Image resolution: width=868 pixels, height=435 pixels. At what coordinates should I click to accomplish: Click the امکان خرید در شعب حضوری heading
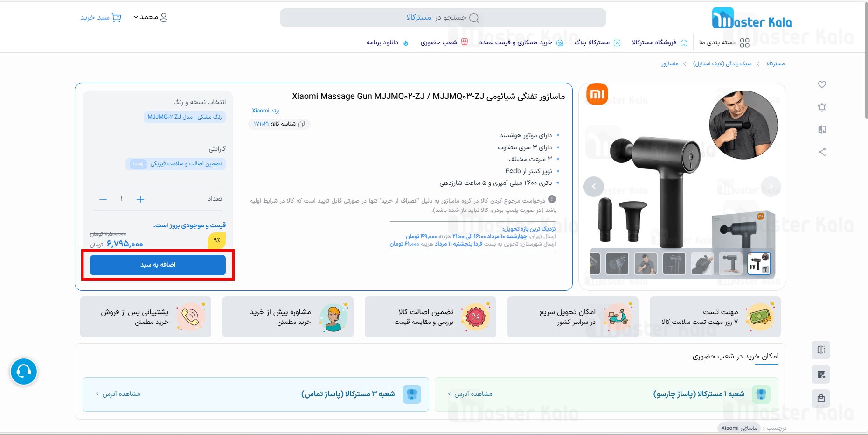[x=736, y=356]
